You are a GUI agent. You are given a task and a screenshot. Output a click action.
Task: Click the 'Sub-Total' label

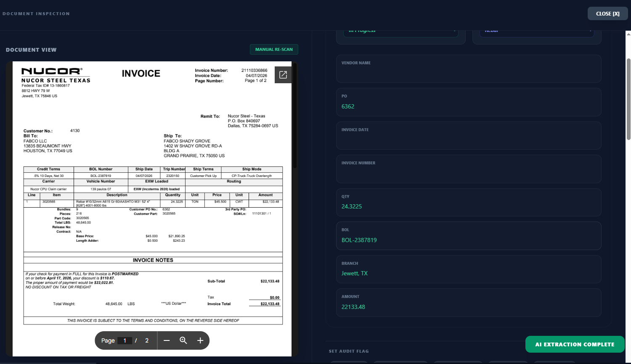[x=216, y=281]
